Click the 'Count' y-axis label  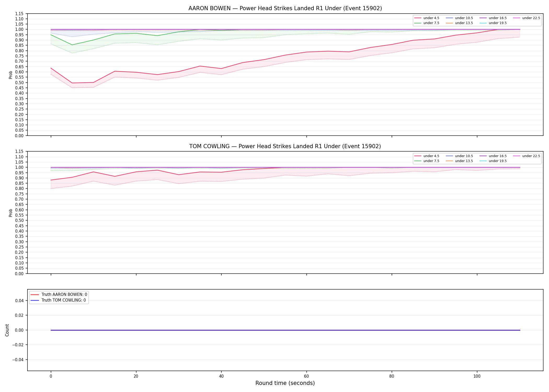pyautogui.click(x=7, y=330)
